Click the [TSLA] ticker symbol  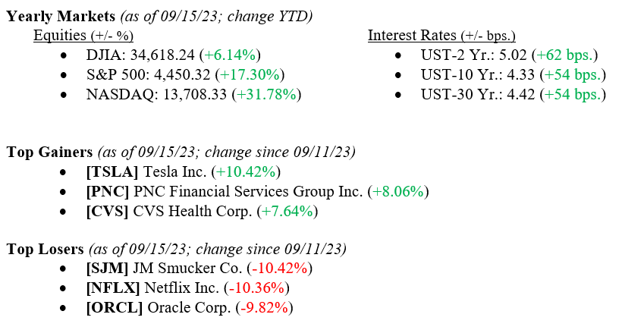pos(108,172)
